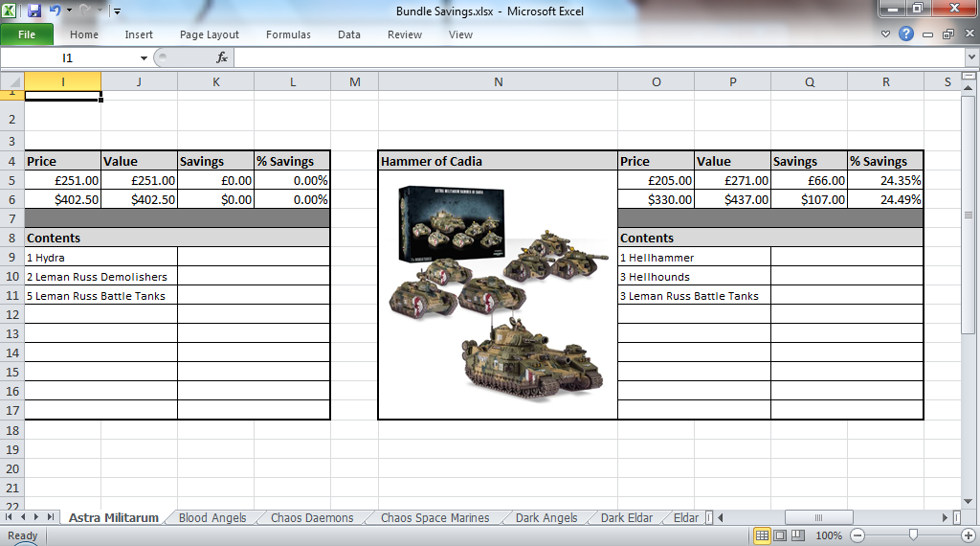The height and width of the screenshot is (546, 980).
Task: Switch to the Dark Angels sheet tab
Action: [546, 518]
